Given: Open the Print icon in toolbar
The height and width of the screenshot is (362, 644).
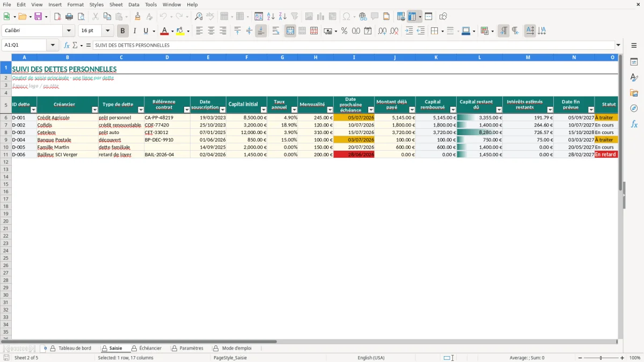Looking at the screenshot, I should tap(69, 17).
